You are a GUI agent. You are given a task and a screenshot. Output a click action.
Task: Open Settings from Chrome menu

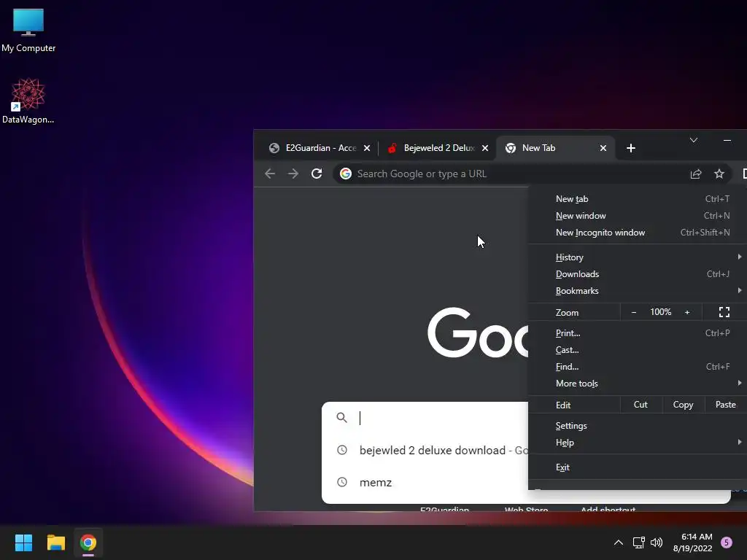coord(638,426)
